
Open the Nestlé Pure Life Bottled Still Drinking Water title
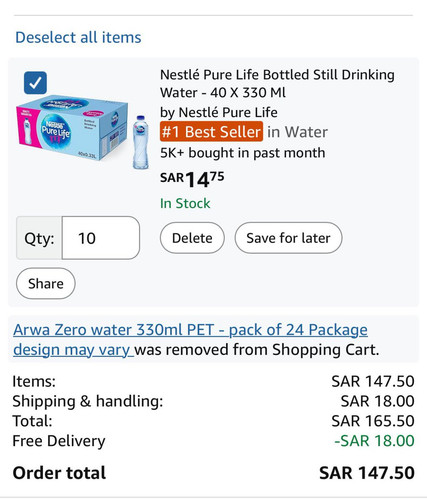[277, 83]
